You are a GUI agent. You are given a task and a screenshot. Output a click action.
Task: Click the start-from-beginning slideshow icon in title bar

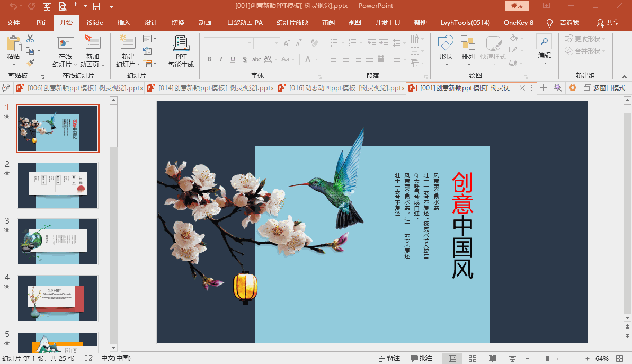(47, 6)
